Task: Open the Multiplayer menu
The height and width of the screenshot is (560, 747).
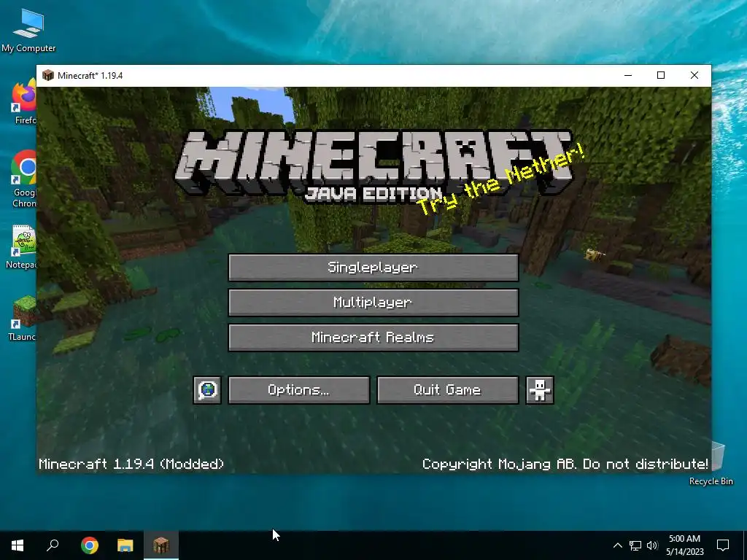Action: (373, 303)
